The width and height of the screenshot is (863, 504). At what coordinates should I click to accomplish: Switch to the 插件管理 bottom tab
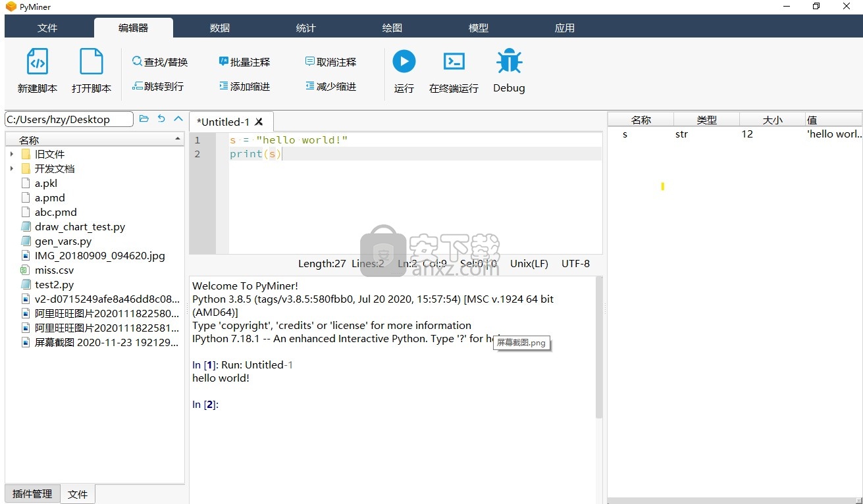tap(32, 493)
